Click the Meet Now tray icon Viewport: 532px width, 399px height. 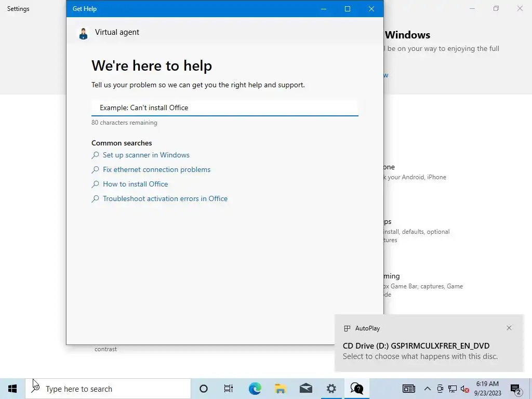(x=440, y=389)
